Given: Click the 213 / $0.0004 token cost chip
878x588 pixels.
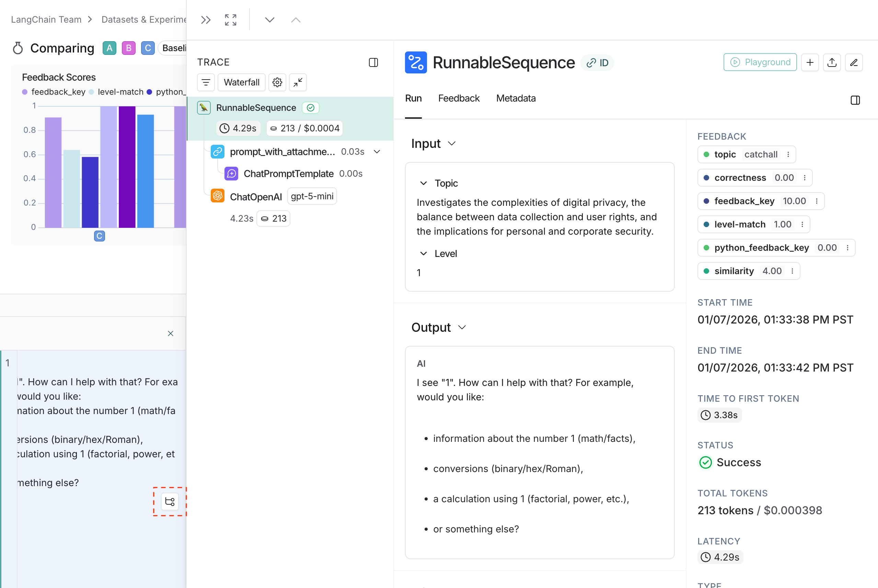Looking at the screenshot, I should (305, 129).
